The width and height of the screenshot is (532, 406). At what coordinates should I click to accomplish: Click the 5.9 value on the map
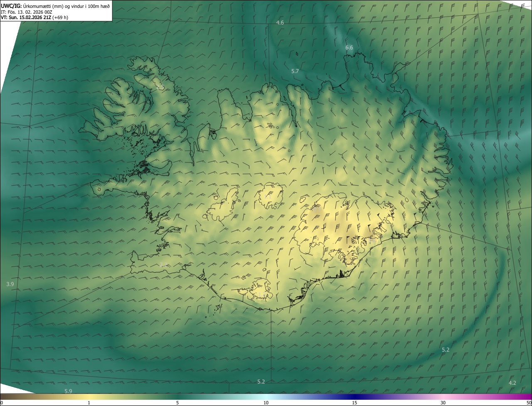coord(69,391)
